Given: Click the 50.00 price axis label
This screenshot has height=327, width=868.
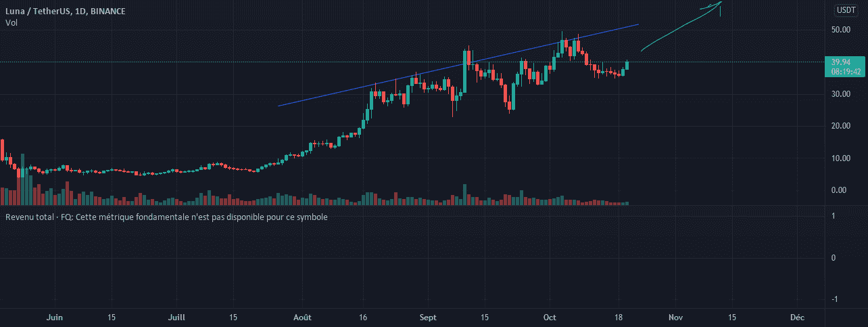Looking at the screenshot, I should [x=841, y=30].
